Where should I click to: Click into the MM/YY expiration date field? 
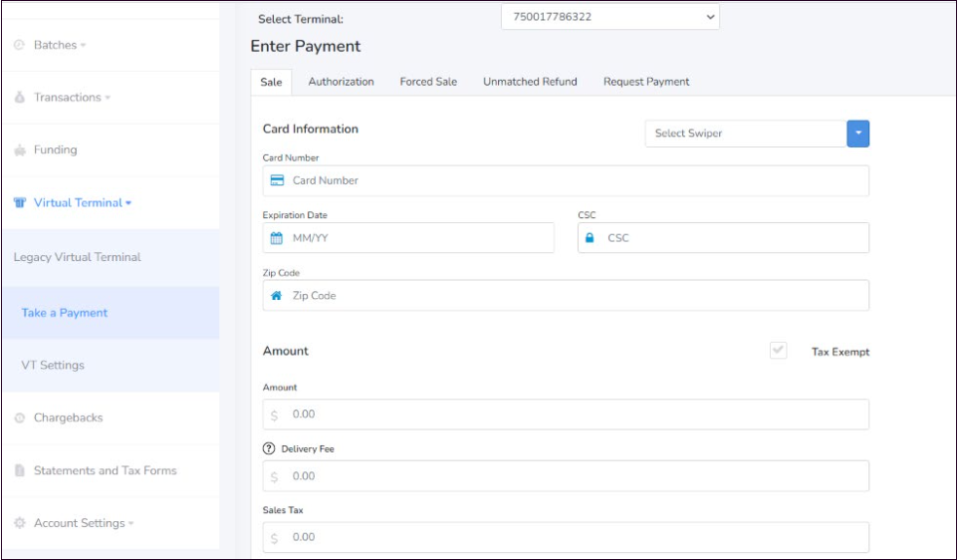[x=408, y=238]
